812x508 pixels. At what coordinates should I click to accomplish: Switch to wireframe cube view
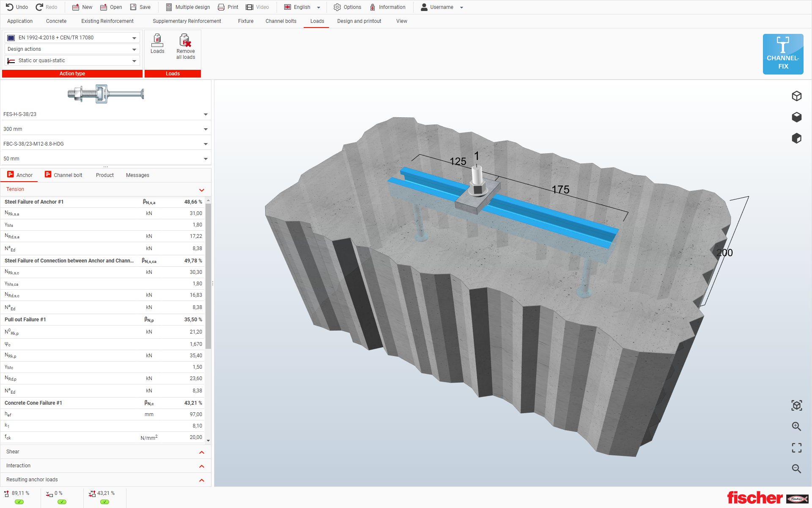(x=796, y=96)
